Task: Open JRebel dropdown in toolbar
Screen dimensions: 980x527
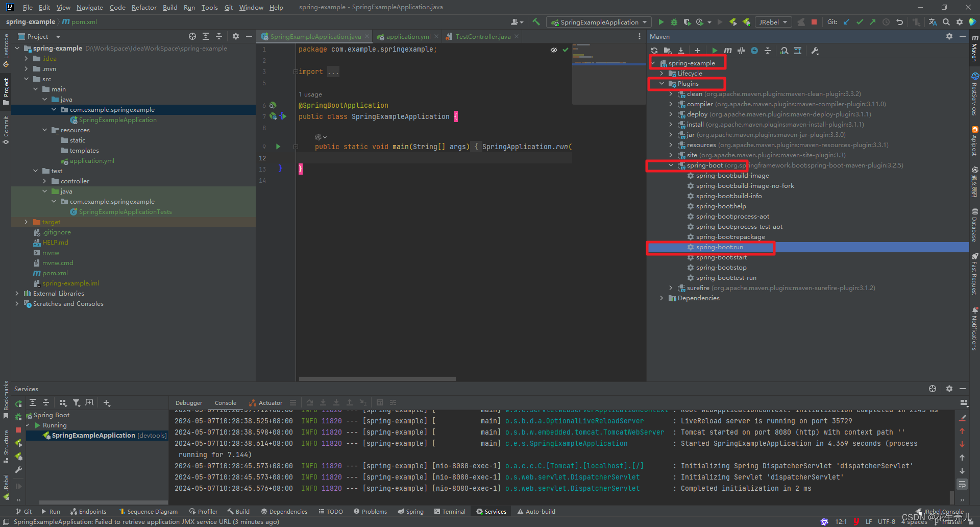Action: [773, 22]
